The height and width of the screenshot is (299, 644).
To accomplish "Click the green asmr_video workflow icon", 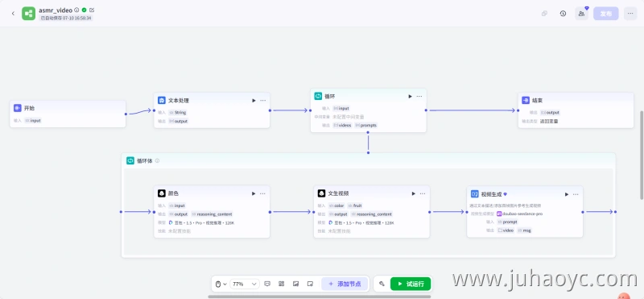I will (x=29, y=14).
